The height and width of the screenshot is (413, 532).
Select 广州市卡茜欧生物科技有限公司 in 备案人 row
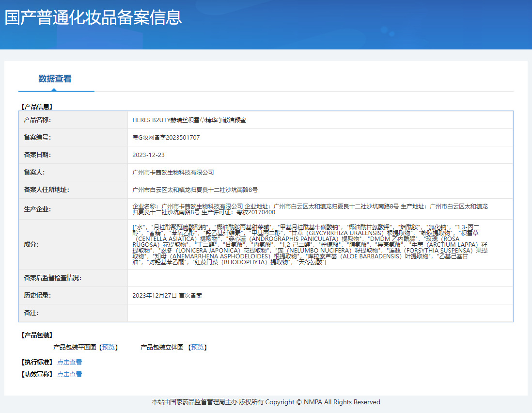tap(173, 173)
